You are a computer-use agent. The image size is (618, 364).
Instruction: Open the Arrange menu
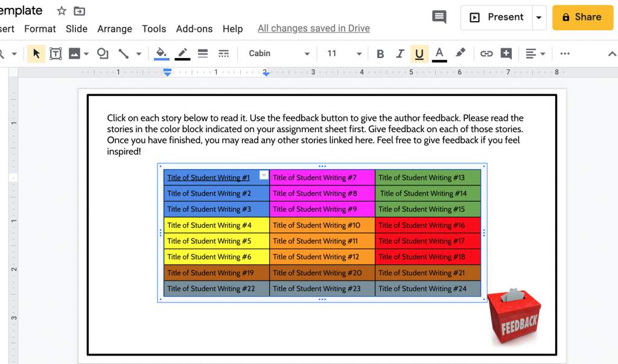[115, 29]
